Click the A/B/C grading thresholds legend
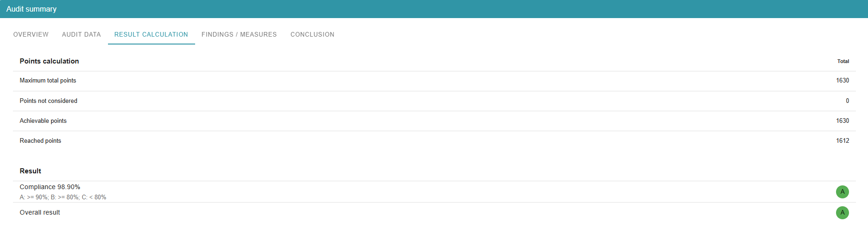Viewport: 868px width, 235px height. pos(63,197)
